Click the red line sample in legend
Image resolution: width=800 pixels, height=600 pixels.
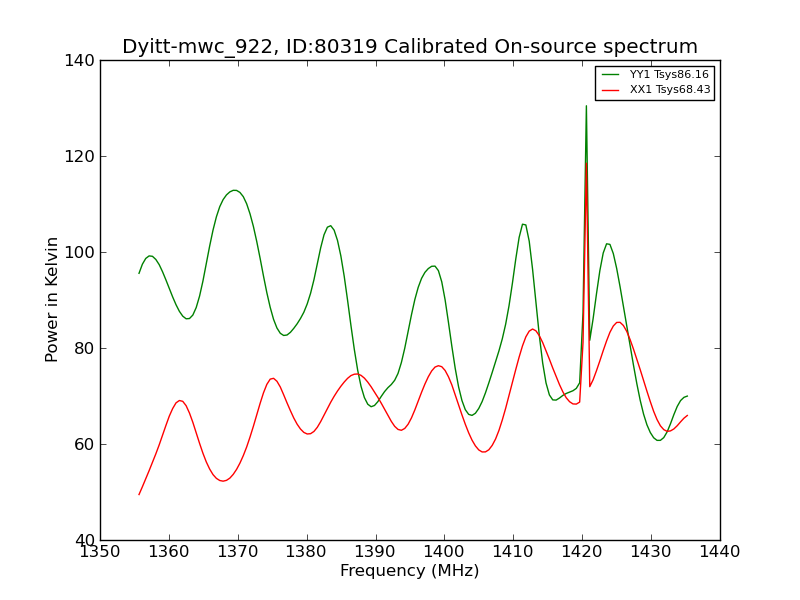pyautogui.click(x=610, y=90)
